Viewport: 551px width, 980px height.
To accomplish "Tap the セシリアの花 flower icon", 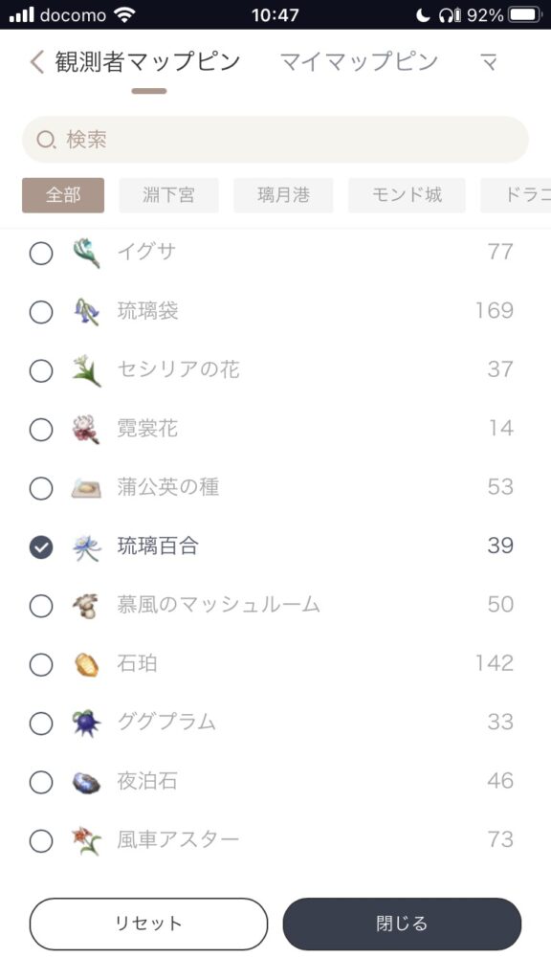I will tap(86, 370).
